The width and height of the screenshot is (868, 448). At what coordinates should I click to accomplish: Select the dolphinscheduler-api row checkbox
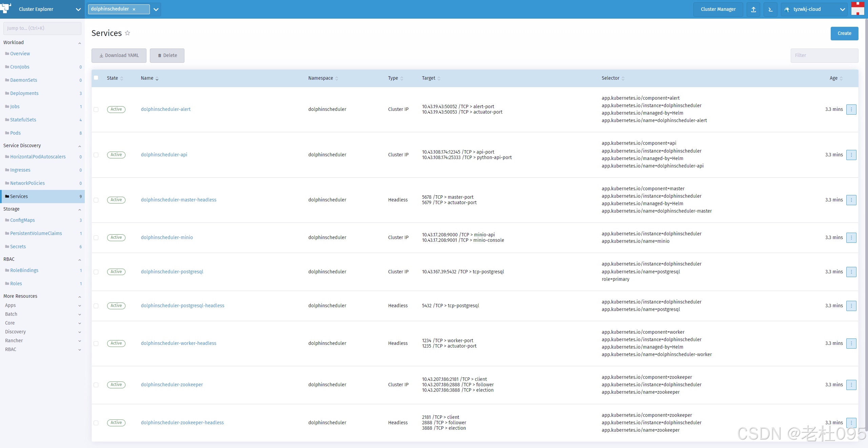96,155
